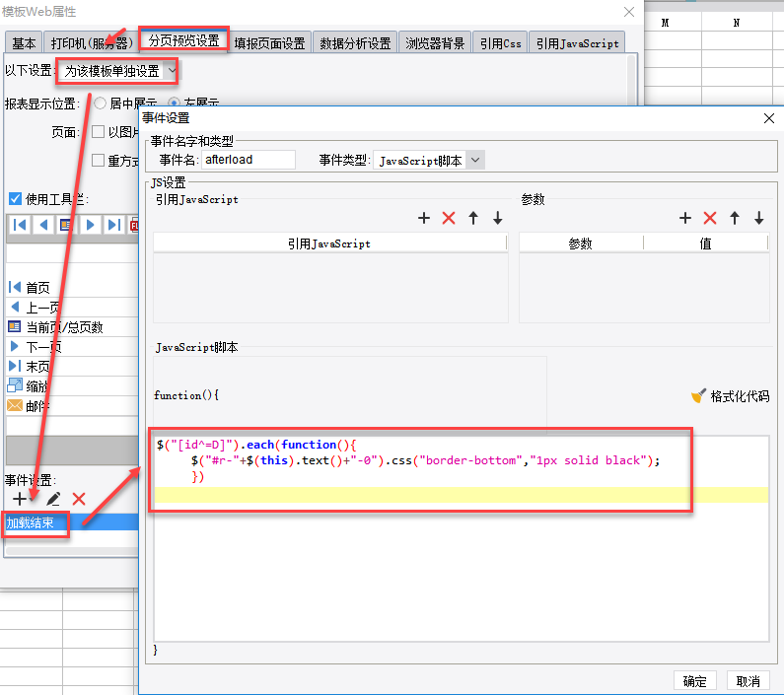Click vertical scrollbar in Web属性 panel
Screen dimensions: 784x695
click(x=631, y=80)
